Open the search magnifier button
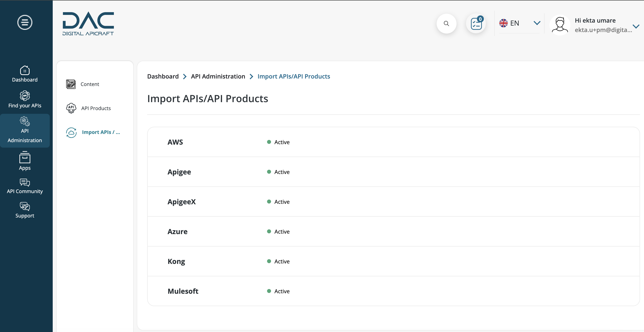 coord(446,23)
